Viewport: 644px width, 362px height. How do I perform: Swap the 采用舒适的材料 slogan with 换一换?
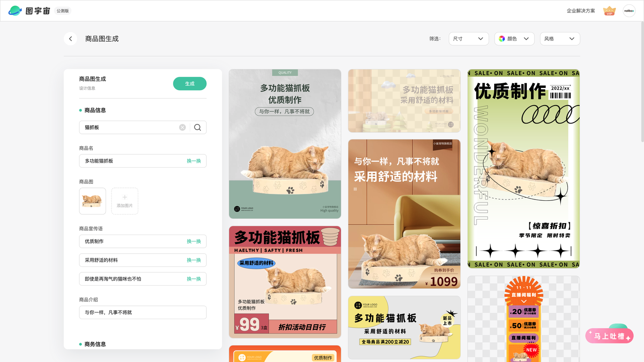pos(194,260)
